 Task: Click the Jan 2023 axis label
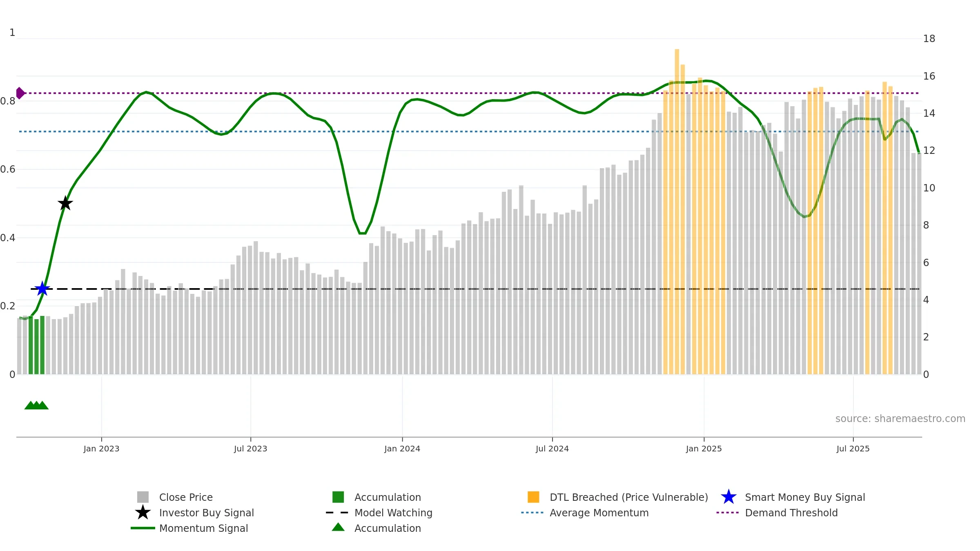click(101, 449)
